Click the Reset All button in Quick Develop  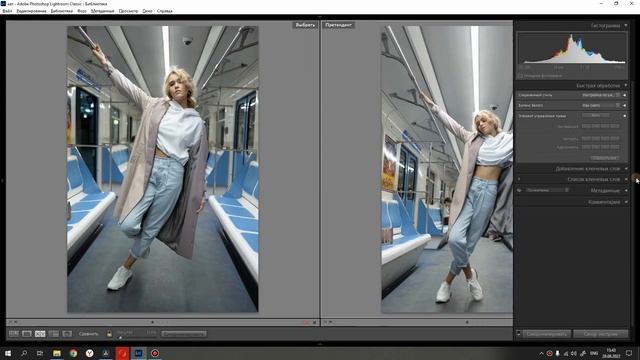coord(605,158)
